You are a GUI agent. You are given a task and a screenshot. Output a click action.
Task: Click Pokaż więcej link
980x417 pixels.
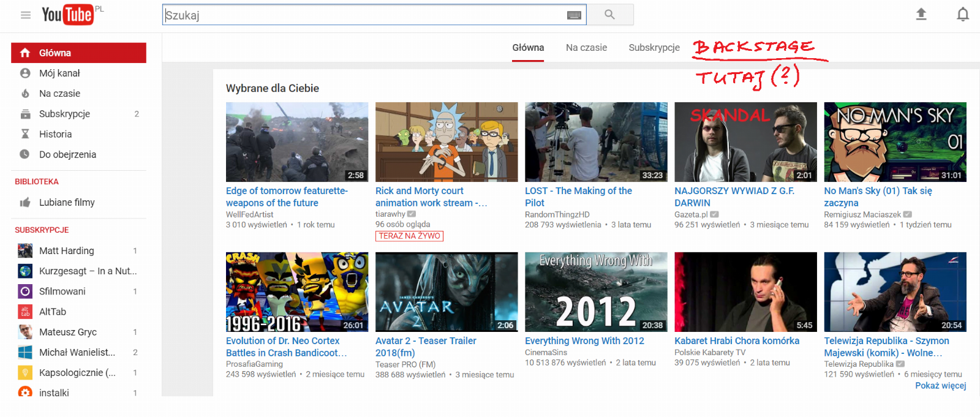pyautogui.click(x=940, y=386)
